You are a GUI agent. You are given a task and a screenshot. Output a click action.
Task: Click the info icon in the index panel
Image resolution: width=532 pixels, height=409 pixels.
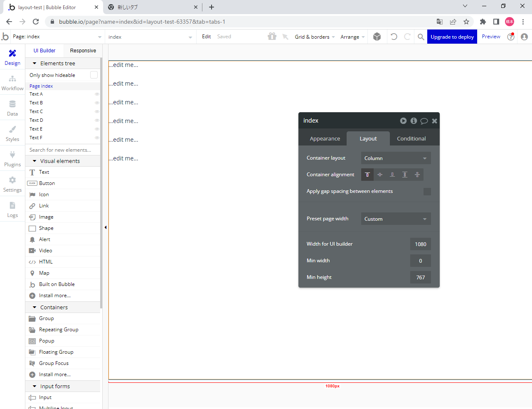414,121
